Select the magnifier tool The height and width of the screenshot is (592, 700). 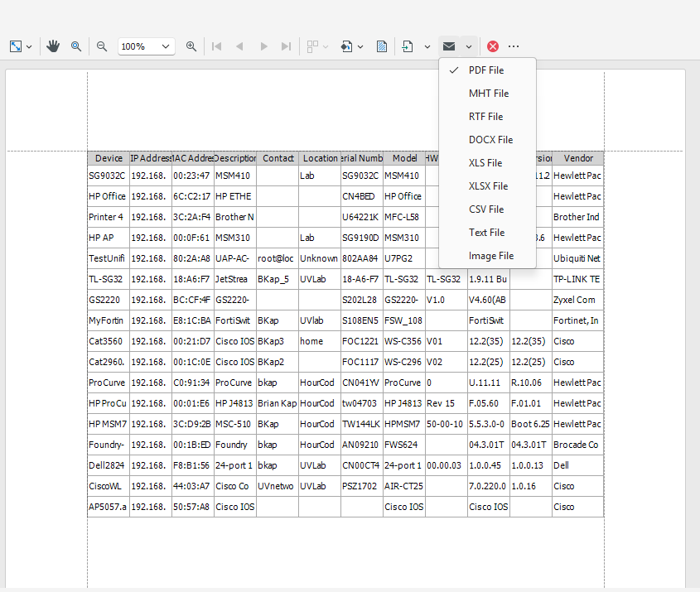(76, 46)
